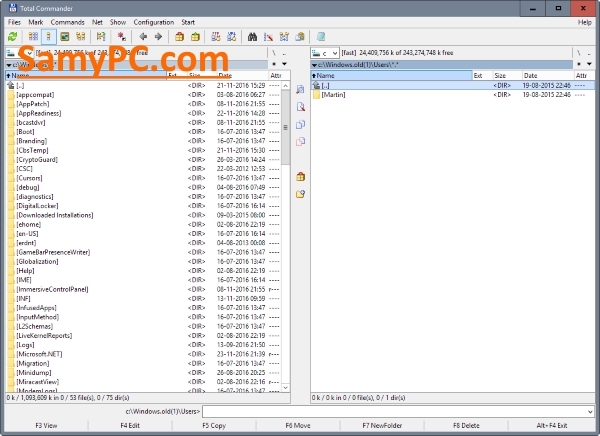Click the Martin folder icon in the right panel
600x436 pixels.
[x=316, y=95]
